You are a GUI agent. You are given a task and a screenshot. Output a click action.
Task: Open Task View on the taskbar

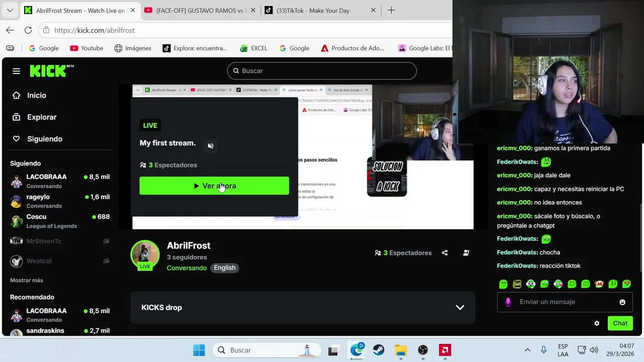point(333,350)
